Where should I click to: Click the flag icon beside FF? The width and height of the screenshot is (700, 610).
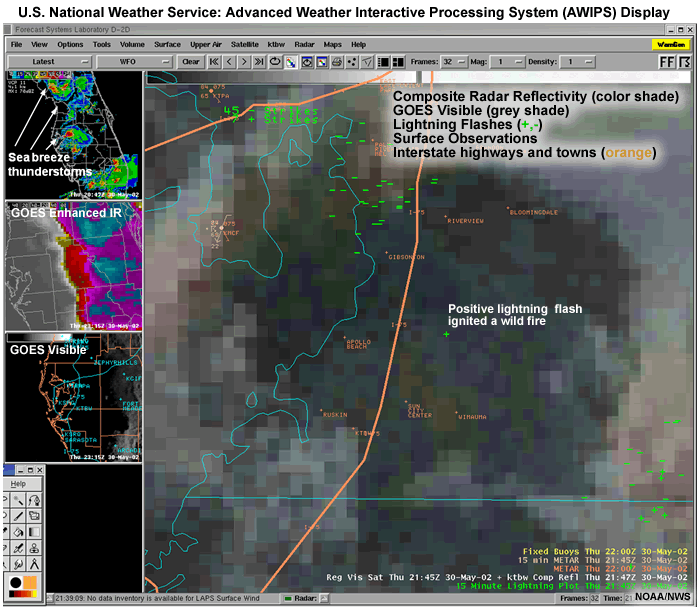tap(684, 62)
